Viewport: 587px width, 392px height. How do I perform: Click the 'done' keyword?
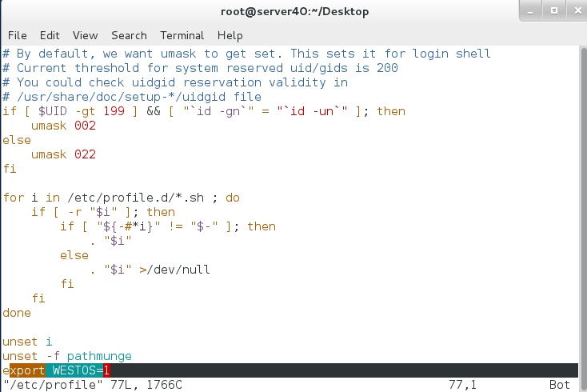(17, 313)
